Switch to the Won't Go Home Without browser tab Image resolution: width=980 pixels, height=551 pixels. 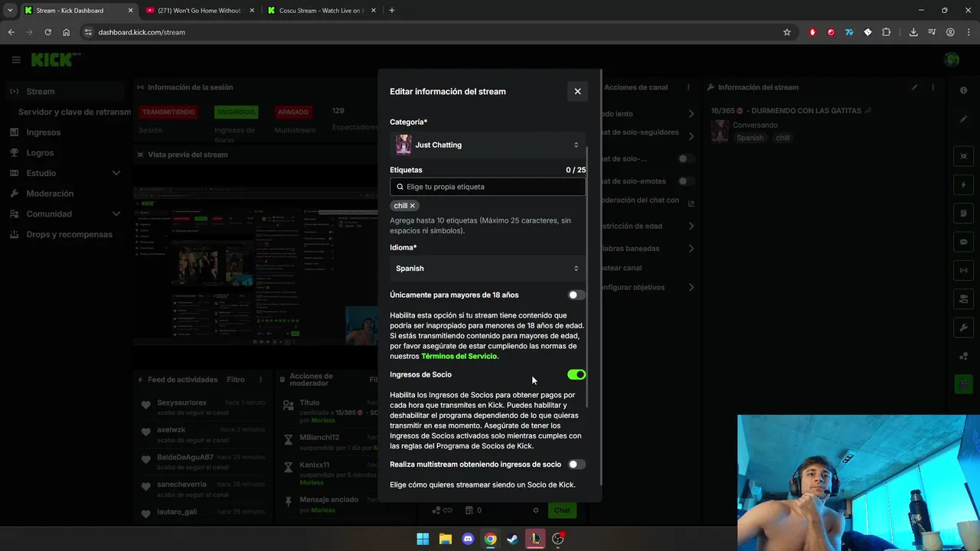click(198, 11)
